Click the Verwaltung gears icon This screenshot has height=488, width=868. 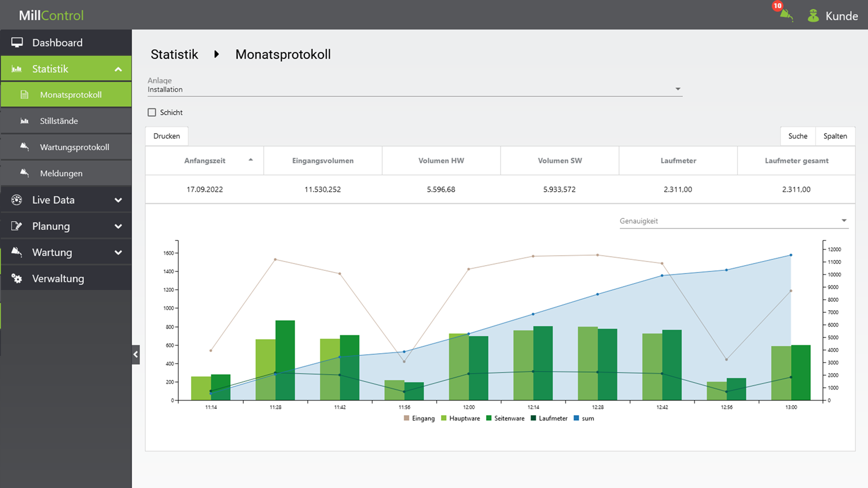(17, 278)
